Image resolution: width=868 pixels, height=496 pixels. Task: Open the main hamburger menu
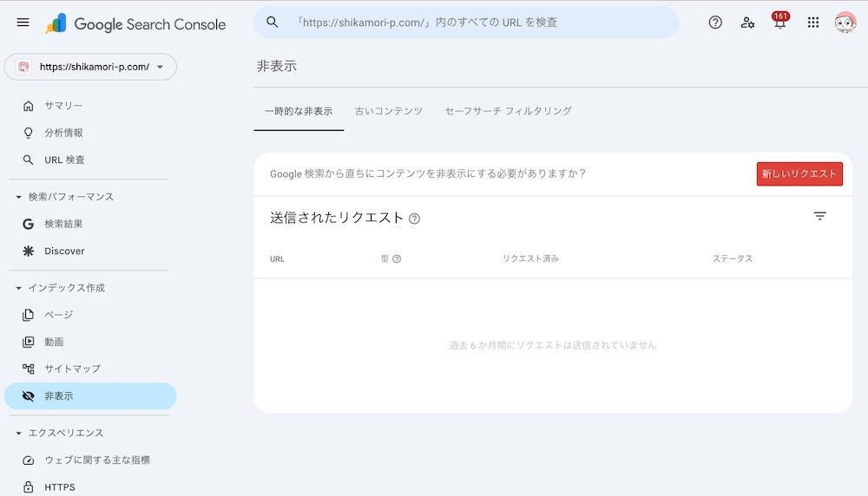pos(23,23)
